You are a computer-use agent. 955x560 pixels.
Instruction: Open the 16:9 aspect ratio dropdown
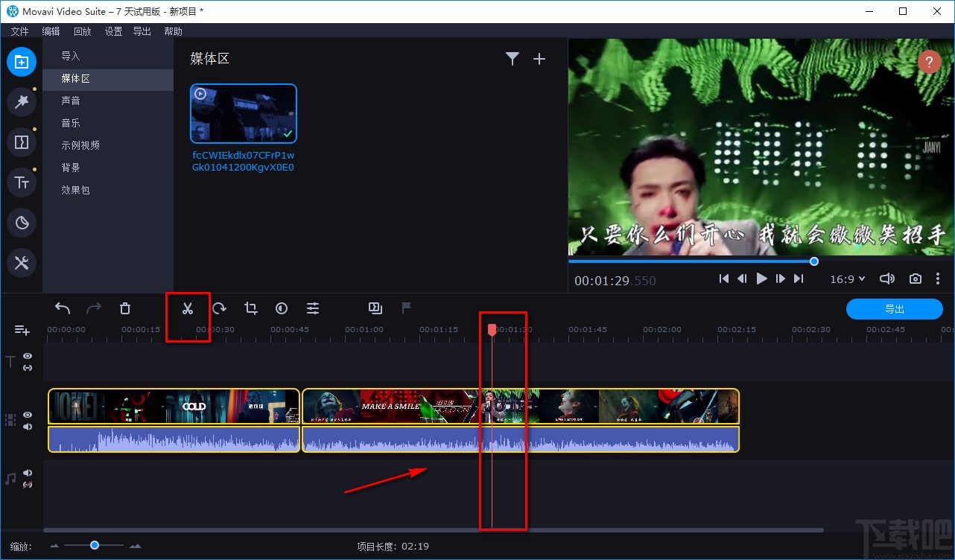tap(848, 279)
